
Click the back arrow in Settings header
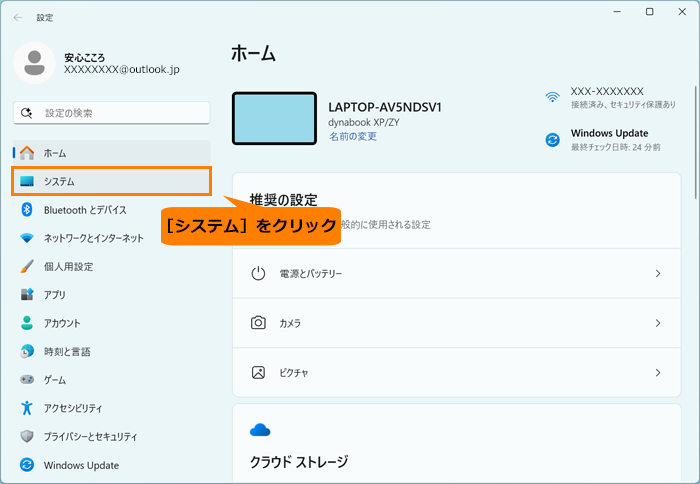[18, 17]
